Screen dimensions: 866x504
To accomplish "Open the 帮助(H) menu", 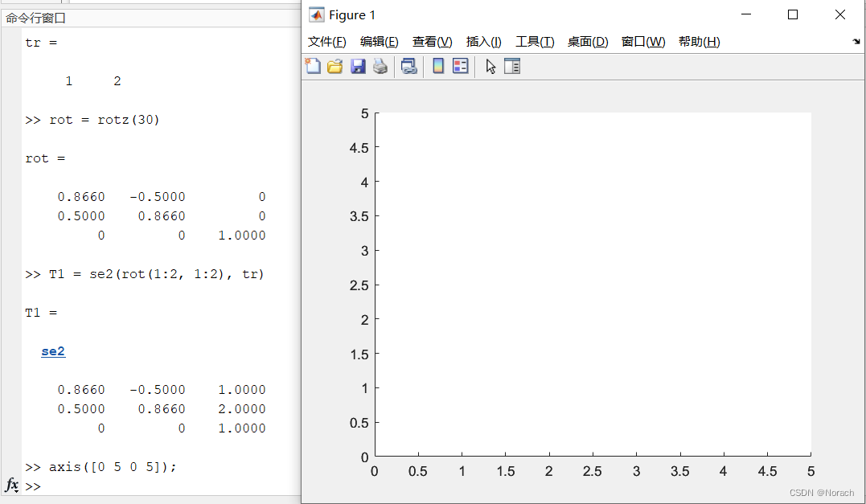I will (x=700, y=42).
